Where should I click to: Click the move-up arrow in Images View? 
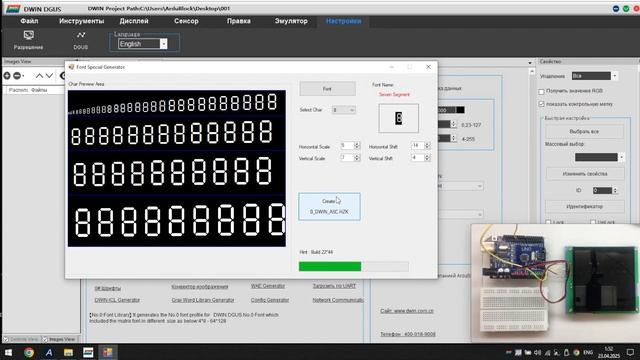(39, 76)
